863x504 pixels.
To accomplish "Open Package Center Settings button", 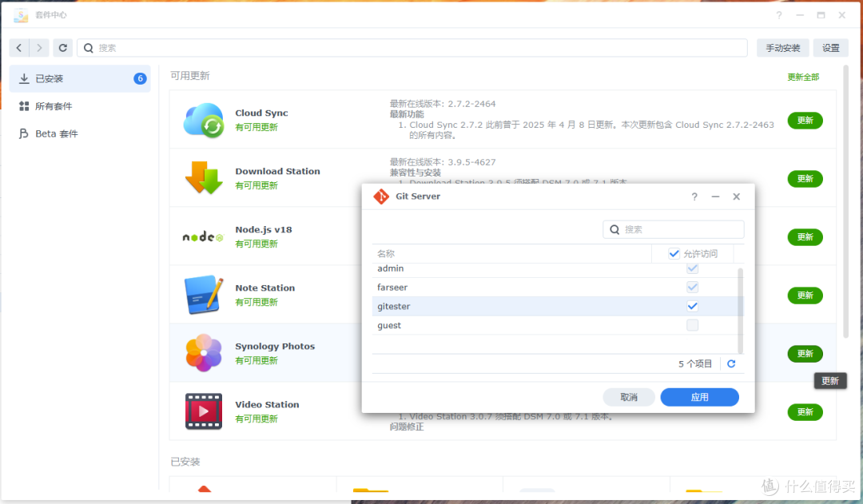I will coord(830,48).
